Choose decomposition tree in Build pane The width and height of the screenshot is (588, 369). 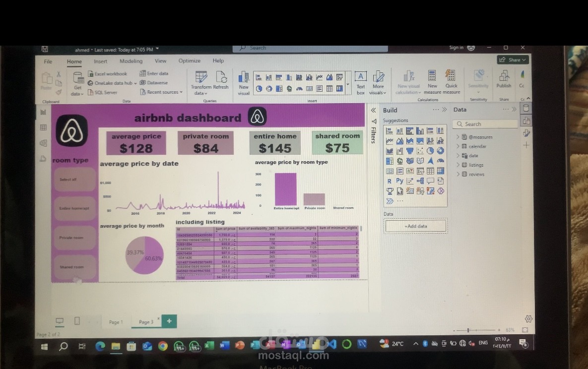(420, 181)
